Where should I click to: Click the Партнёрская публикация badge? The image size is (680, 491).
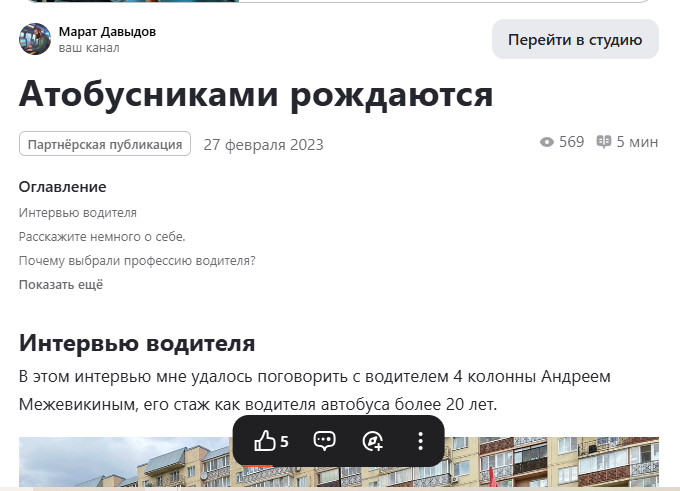coord(105,144)
